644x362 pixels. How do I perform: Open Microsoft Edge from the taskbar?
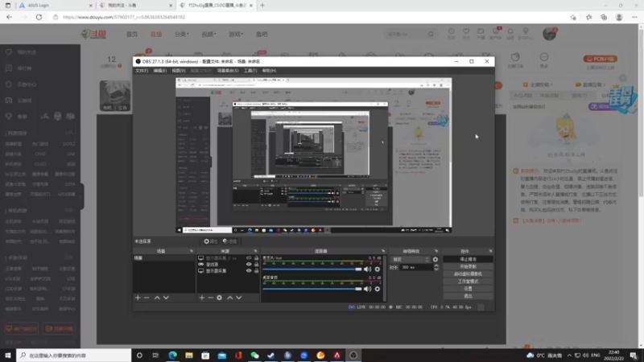(x=172, y=355)
